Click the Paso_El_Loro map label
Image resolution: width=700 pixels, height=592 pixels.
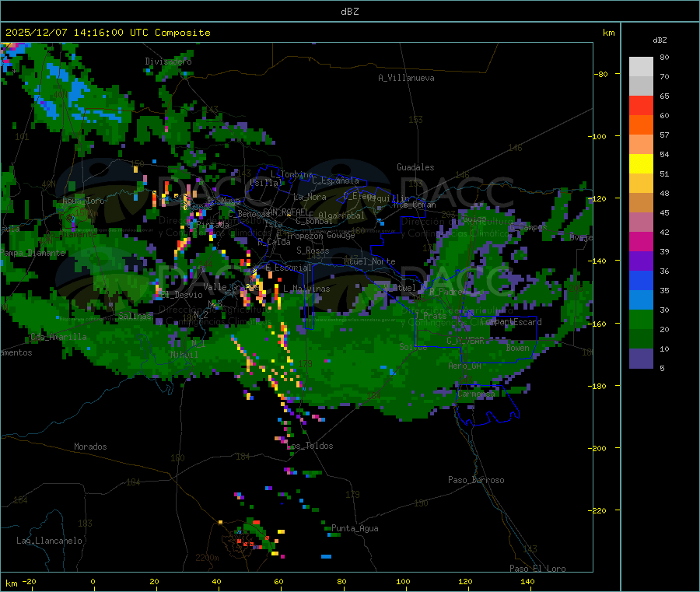pyautogui.click(x=537, y=569)
